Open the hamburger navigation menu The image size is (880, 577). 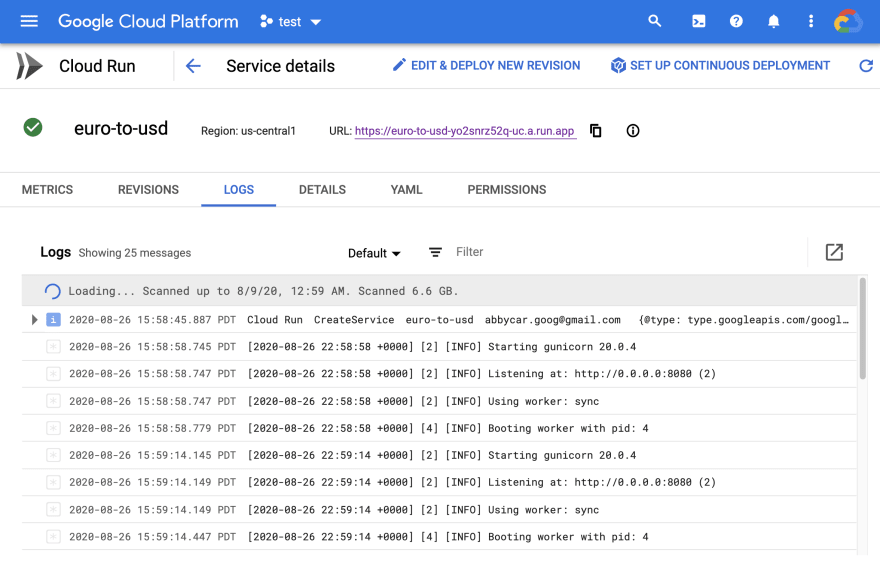click(x=29, y=21)
